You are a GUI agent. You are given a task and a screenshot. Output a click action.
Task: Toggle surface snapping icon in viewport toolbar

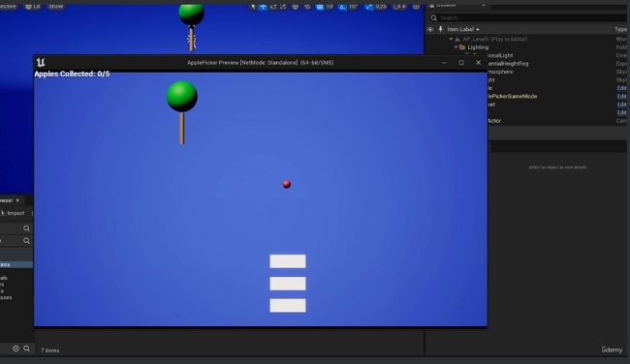point(307,7)
